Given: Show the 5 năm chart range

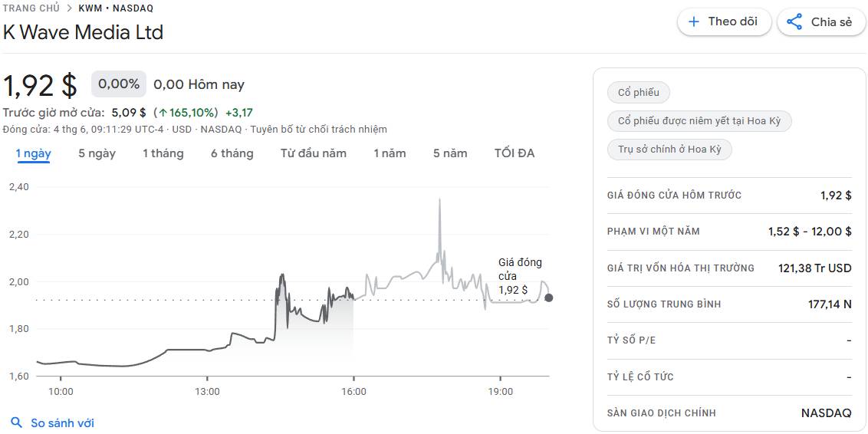Looking at the screenshot, I should [450, 153].
